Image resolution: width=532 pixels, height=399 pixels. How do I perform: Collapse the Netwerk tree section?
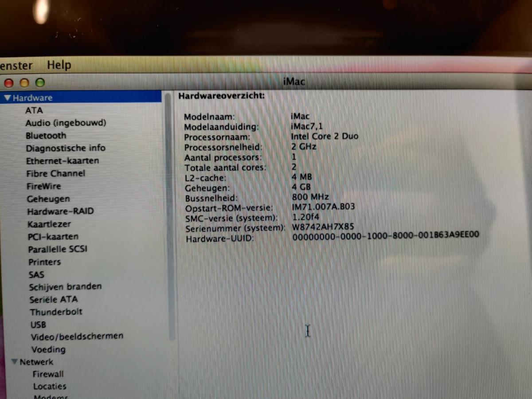(15, 362)
